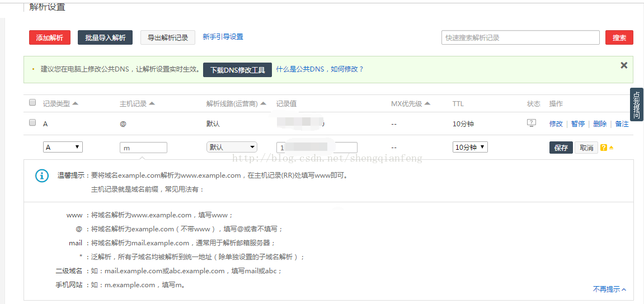Sort records by MX优先级 arrow
Viewport: 644px width, 304px height.
[427, 103]
